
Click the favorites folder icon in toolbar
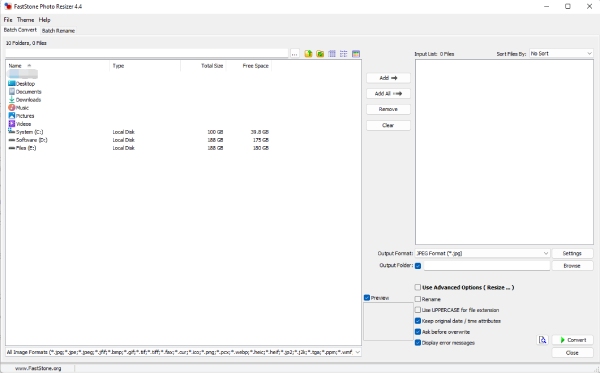pos(320,54)
